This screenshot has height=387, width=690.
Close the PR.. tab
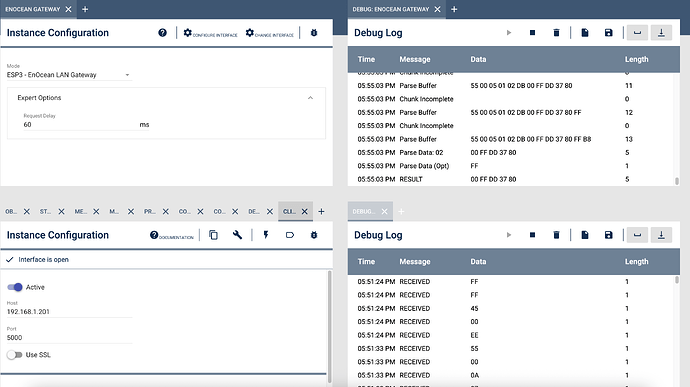pyautogui.click(x=166, y=212)
